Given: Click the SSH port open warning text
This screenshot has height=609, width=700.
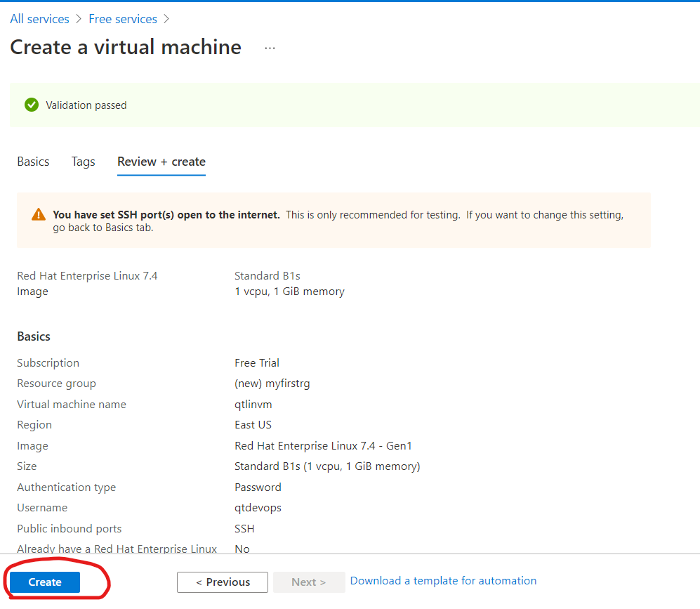Looking at the screenshot, I should point(338,221).
